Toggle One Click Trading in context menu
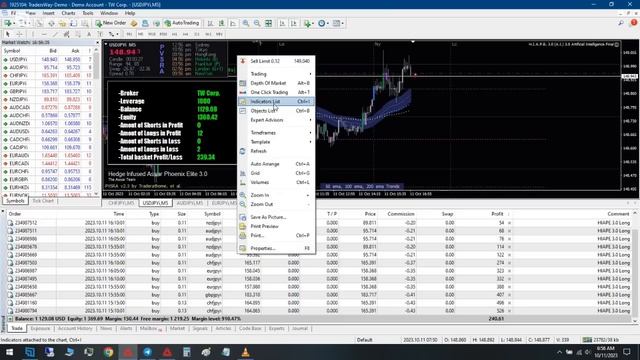Screen dimensions: 640x360 276,92
